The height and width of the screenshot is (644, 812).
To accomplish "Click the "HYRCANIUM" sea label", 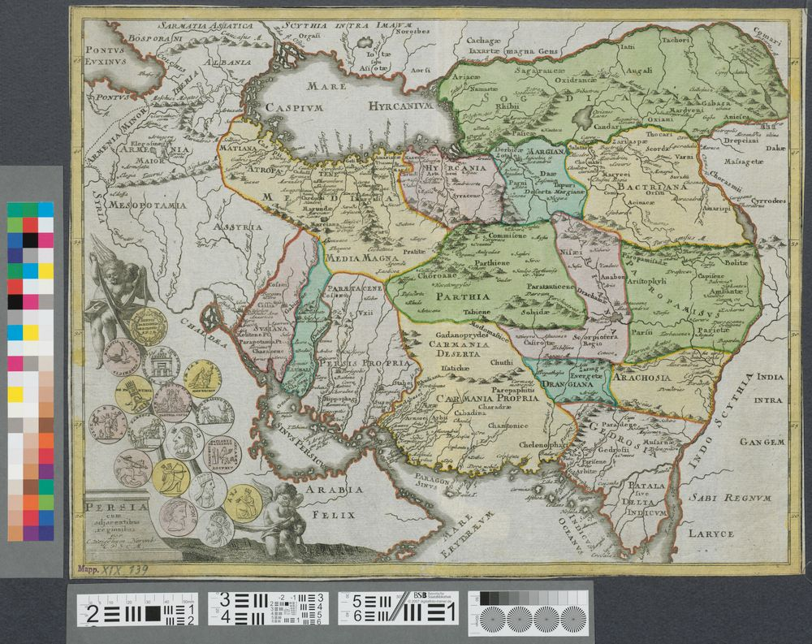I will 400,106.
